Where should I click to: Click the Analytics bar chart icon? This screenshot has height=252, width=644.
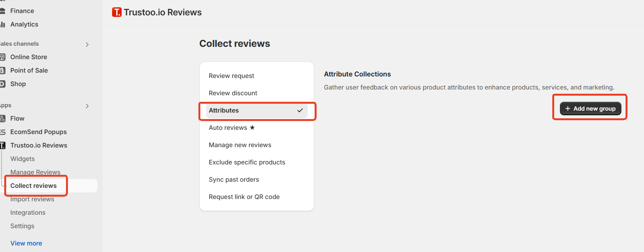click(x=2, y=25)
